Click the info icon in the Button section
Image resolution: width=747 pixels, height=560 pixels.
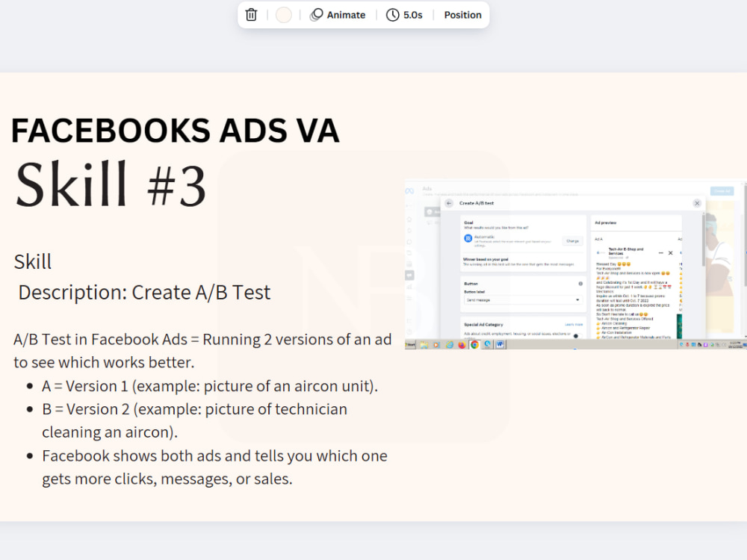point(580,283)
